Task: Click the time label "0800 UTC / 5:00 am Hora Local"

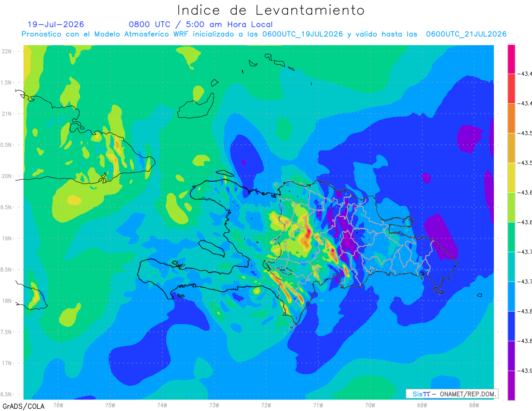Action: [x=201, y=24]
